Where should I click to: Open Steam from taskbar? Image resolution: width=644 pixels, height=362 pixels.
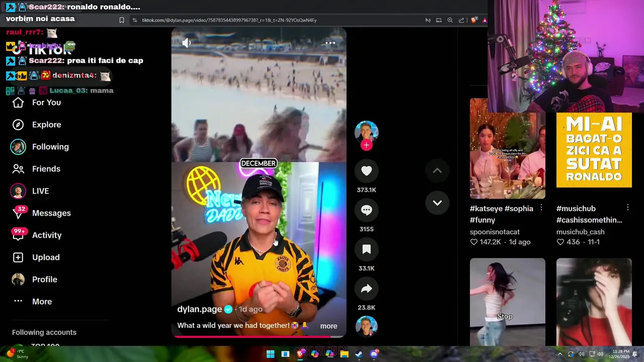pos(359,354)
